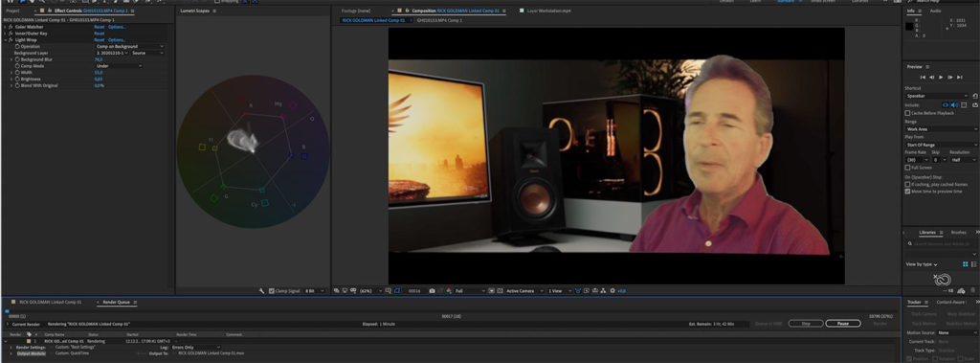980x363 pixels.
Task: Open the Log Errors Only dropdown
Action: [x=195, y=347]
